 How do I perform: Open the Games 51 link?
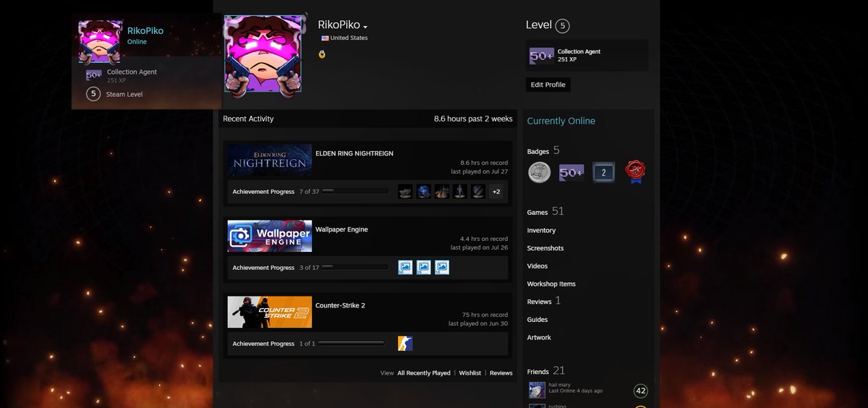[x=545, y=212]
